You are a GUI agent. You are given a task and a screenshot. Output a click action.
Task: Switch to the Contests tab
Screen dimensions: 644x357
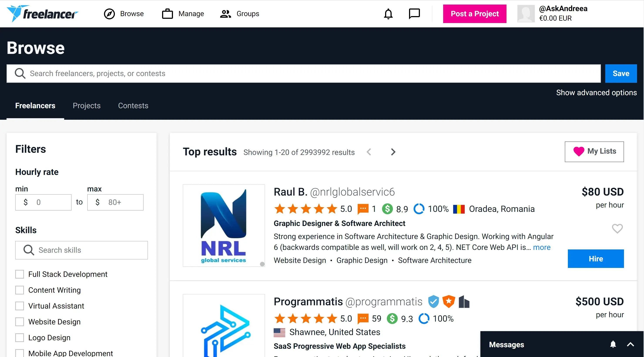click(x=133, y=106)
